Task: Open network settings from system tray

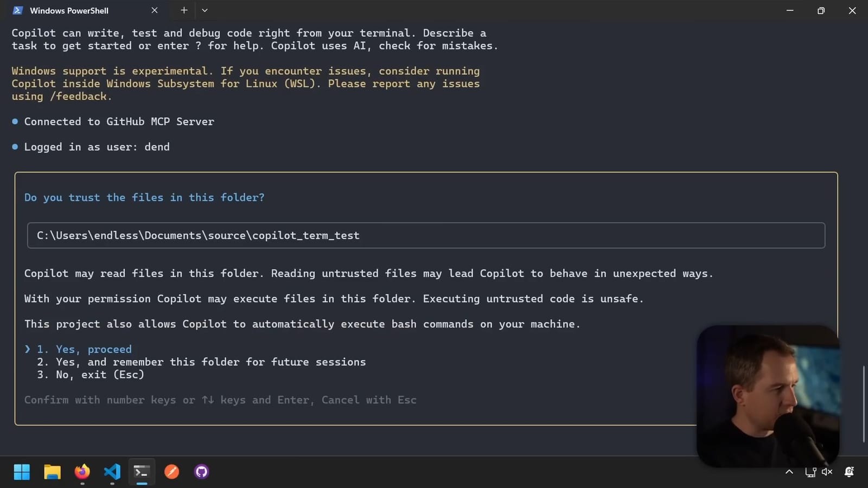Action: pyautogui.click(x=810, y=472)
